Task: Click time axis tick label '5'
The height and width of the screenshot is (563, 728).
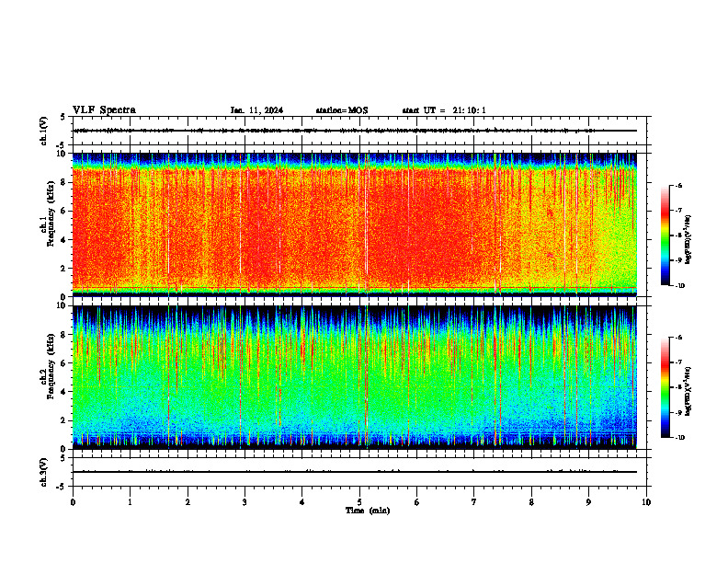Action: click(359, 502)
